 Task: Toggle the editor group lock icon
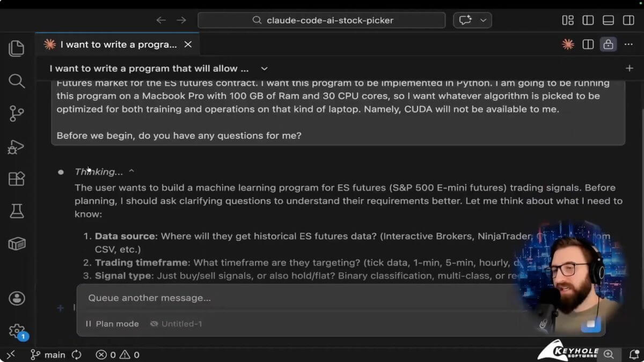point(608,45)
